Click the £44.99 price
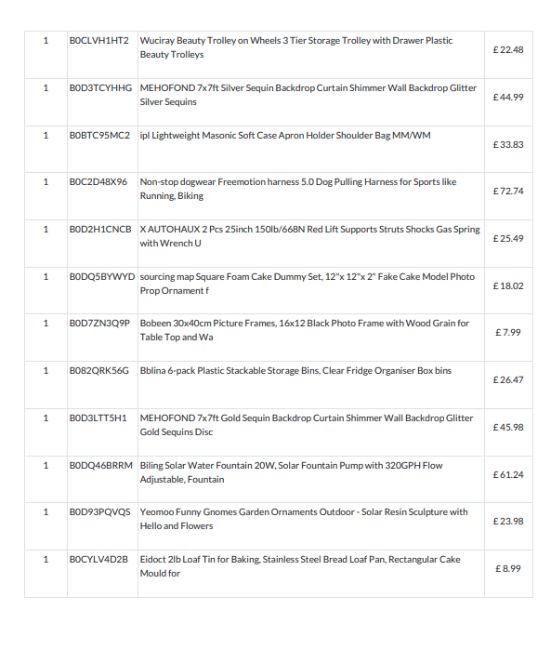Image resolution: width=551 pixels, height=650 pixels. (508, 97)
